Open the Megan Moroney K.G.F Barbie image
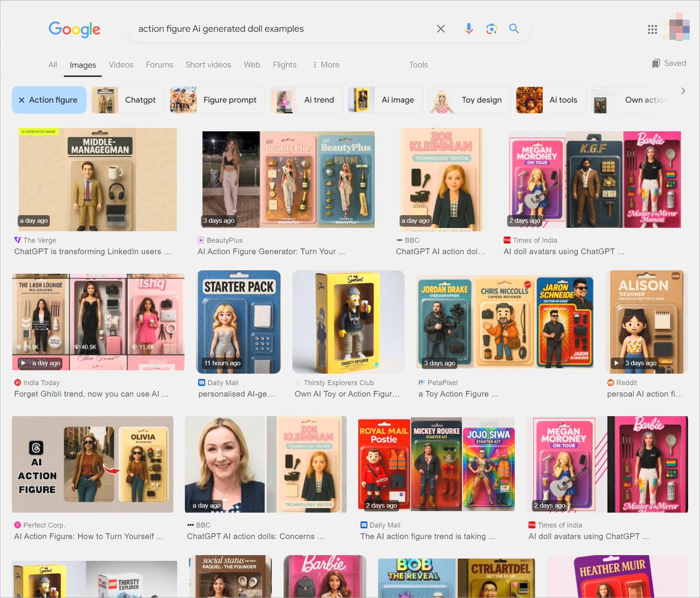Screen dimensions: 700x598 (x=595, y=180)
